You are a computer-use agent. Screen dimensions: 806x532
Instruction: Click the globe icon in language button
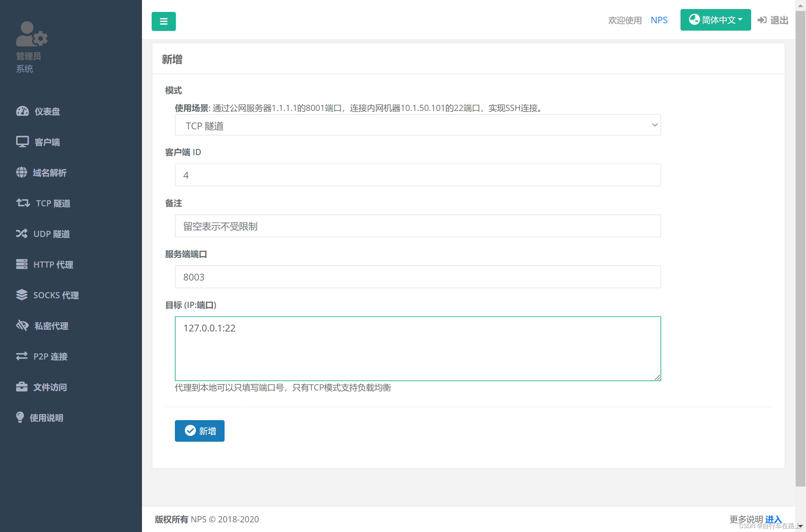pos(694,19)
